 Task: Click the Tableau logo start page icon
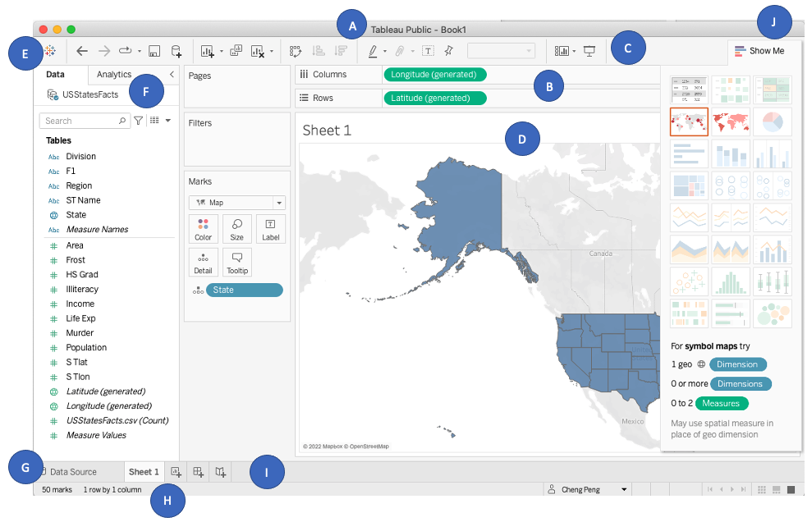point(50,50)
